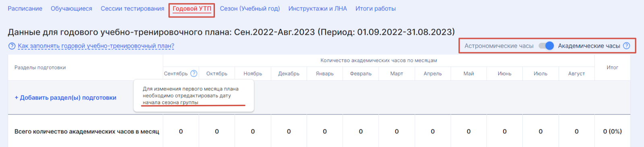Go to Сезон (Учебный год) tab
The image size is (644, 147).
(250, 8)
